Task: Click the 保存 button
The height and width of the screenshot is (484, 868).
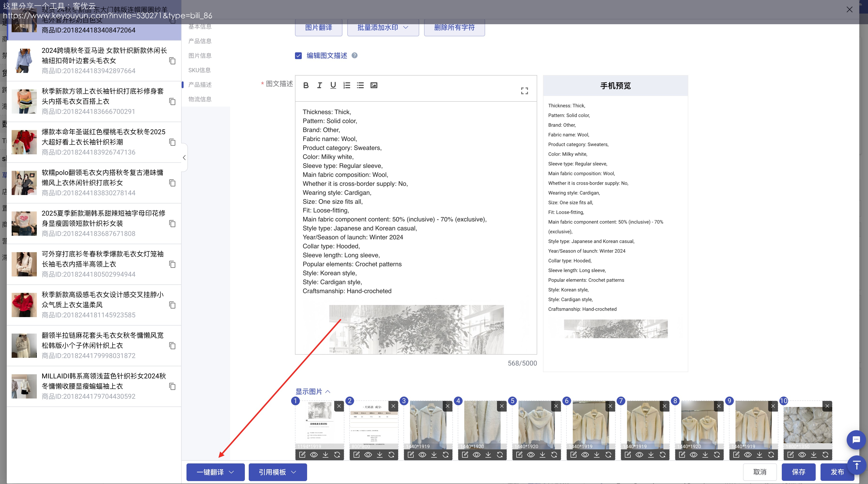Action: tap(798, 472)
